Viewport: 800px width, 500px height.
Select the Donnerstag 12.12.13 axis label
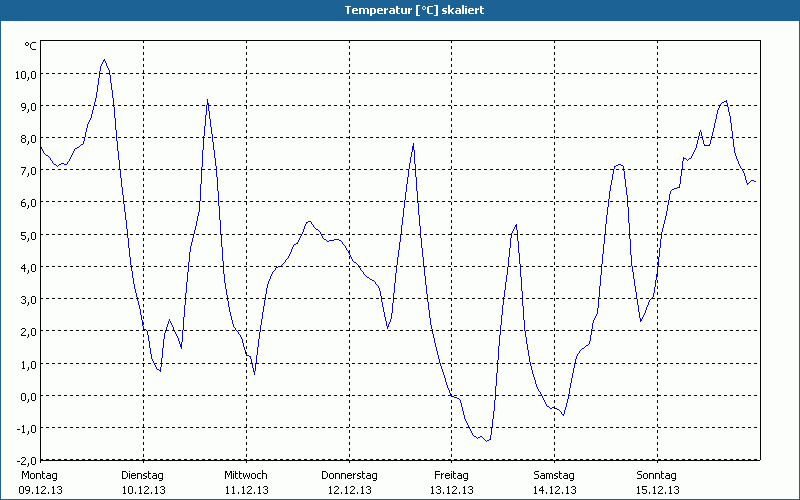click(349, 482)
